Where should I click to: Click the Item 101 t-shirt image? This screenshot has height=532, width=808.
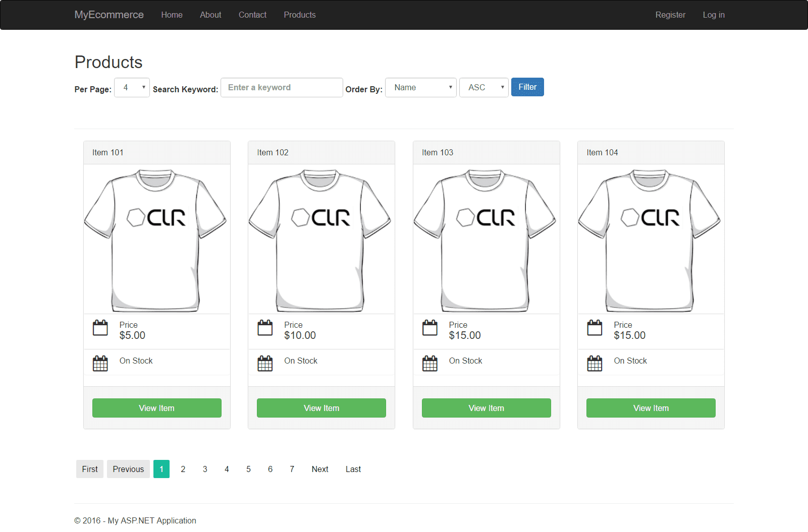155,241
